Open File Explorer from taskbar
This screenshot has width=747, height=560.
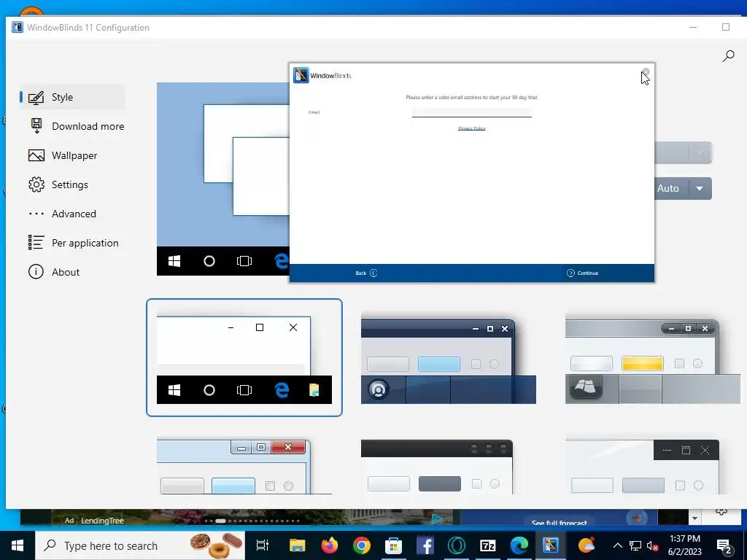pyautogui.click(x=298, y=545)
